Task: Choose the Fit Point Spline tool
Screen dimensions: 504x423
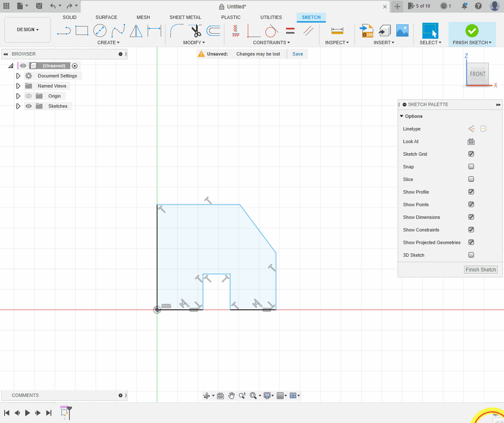Action: tap(118, 31)
